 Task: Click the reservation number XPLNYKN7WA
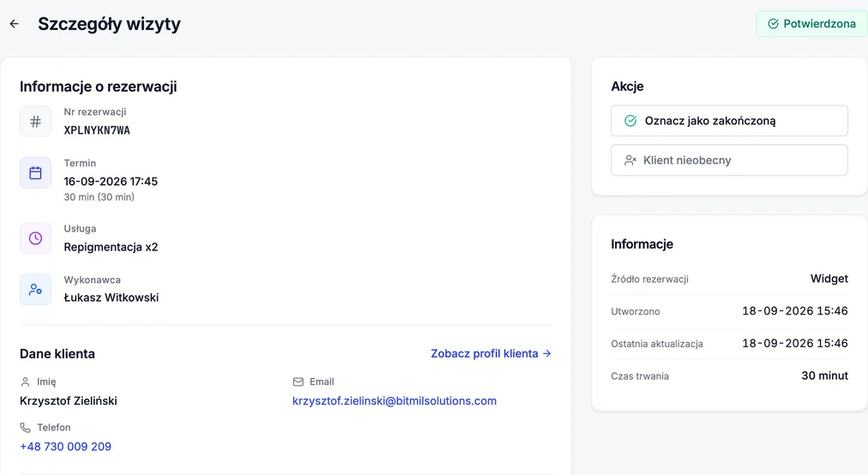(97, 130)
